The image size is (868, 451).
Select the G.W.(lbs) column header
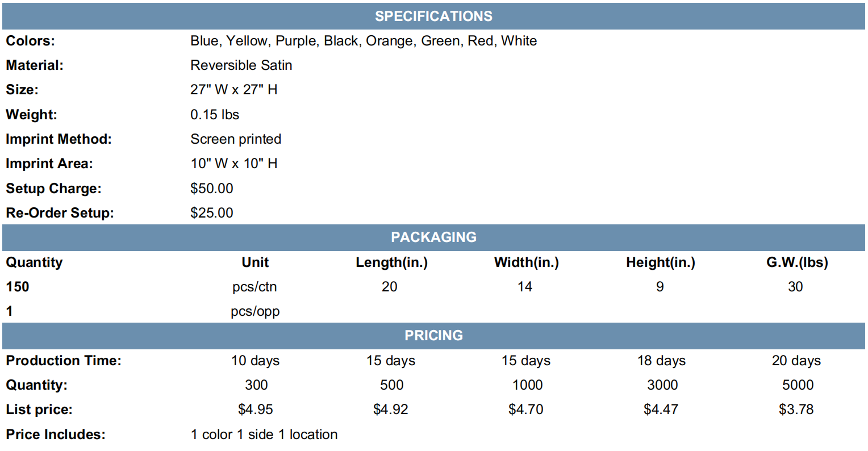click(x=797, y=262)
